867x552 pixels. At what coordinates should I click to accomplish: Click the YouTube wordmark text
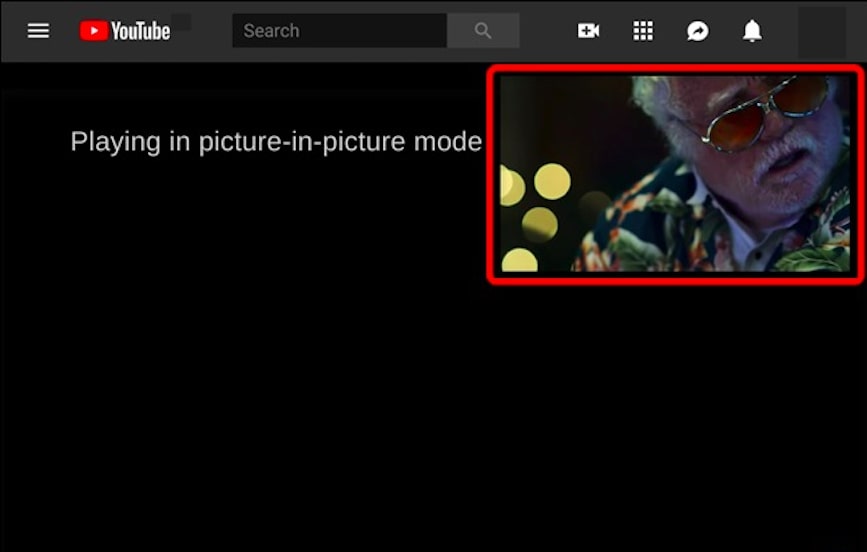pyautogui.click(x=140, y=31)
